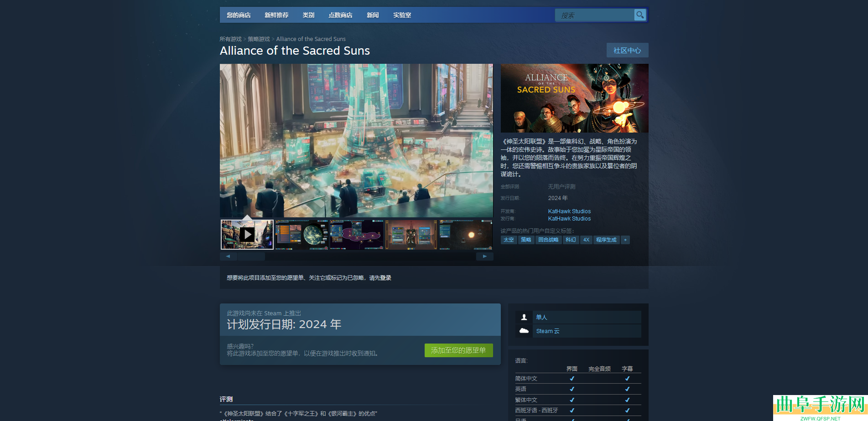Click the main game screenshot
Image resolution: width=868 pixels, height=421 pixels.
click(x=356, y=140)
